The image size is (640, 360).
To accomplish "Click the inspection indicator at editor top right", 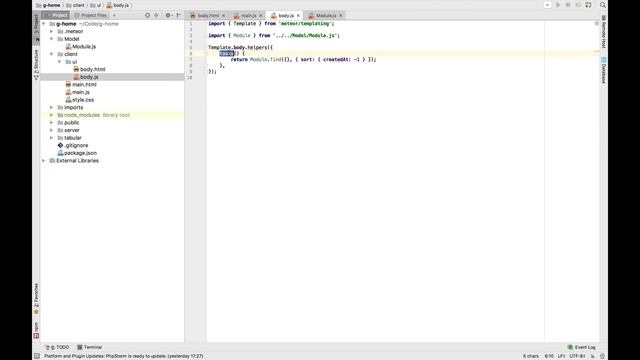I will tap(596, 23).
